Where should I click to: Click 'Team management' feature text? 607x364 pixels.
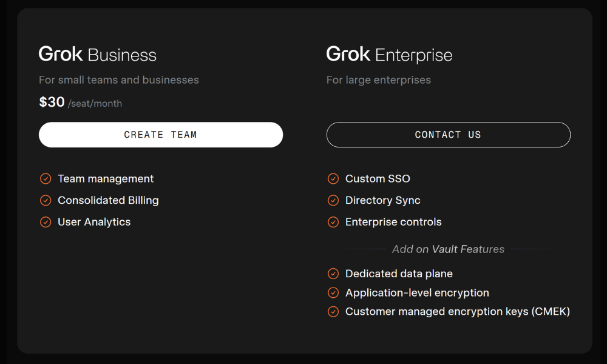click(106, 179)
